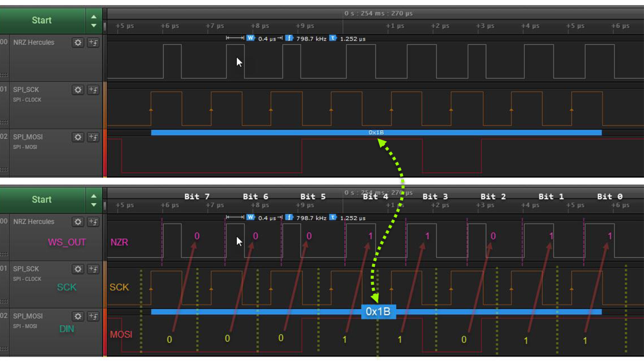Select the SPI_SCK channel name in lower panel

point(26,269)
